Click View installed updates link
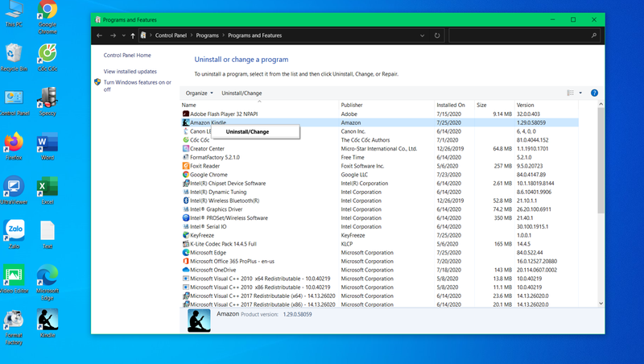The height and width of the screenshot is (364, 644). (130, 72)
